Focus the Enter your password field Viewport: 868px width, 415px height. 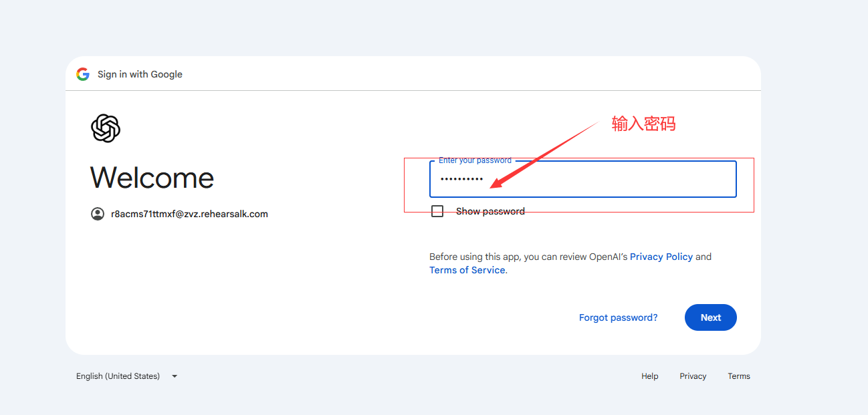tap(583, 179)
